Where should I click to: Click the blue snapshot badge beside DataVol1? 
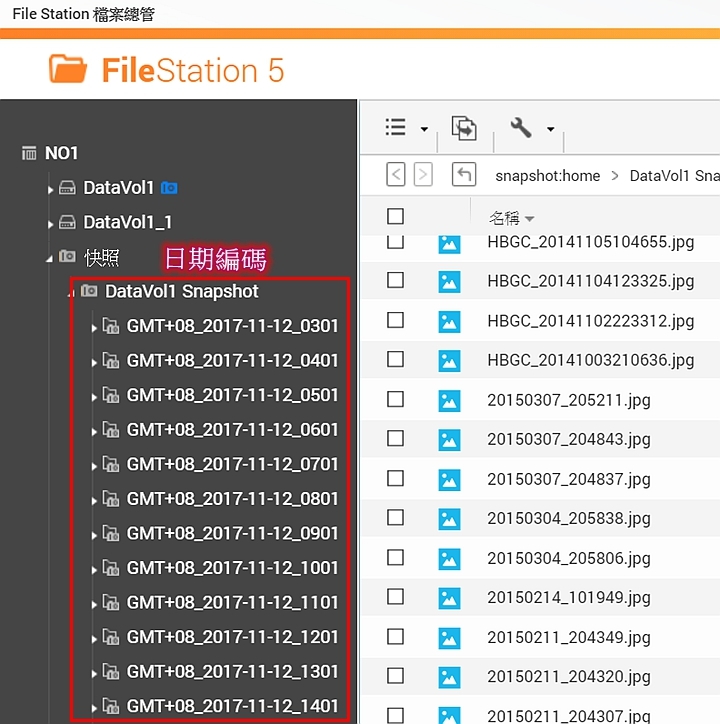tap(169, 188)
